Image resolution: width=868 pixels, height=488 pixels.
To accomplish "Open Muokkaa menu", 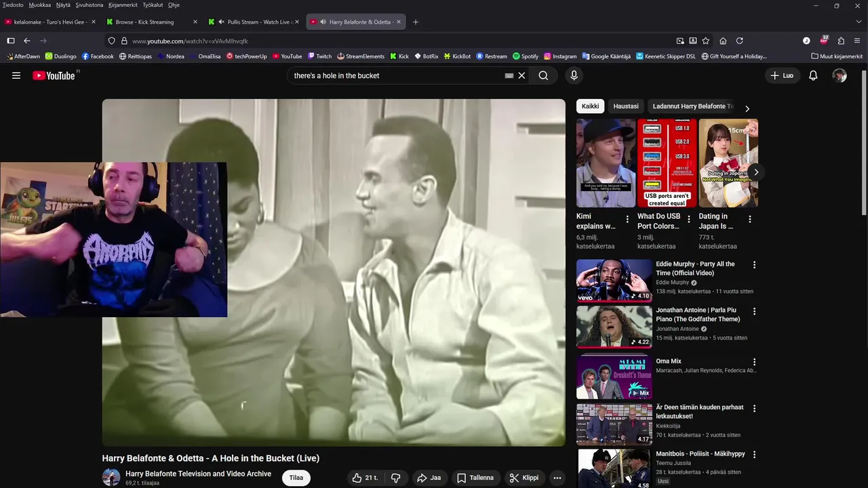I will point(40,5).
